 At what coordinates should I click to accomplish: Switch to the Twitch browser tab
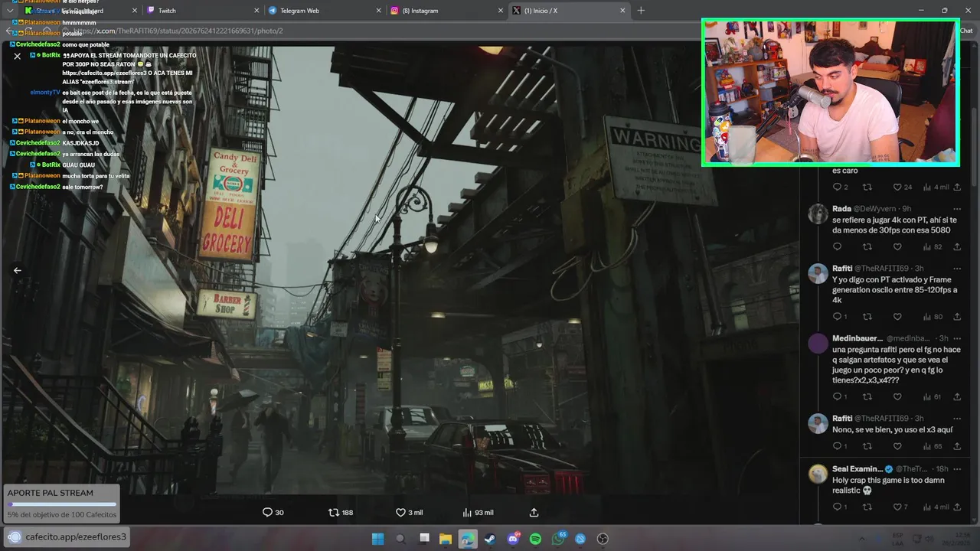tap(203, 10)
